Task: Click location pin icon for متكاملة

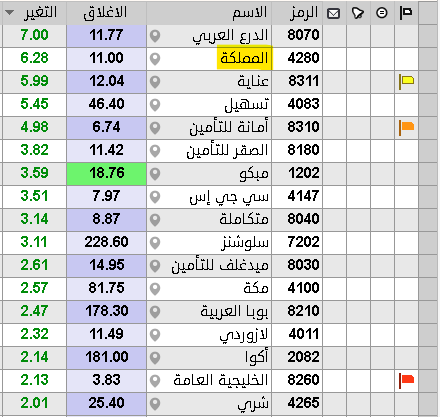Action: pyautogui.click(x=155, y=220)
